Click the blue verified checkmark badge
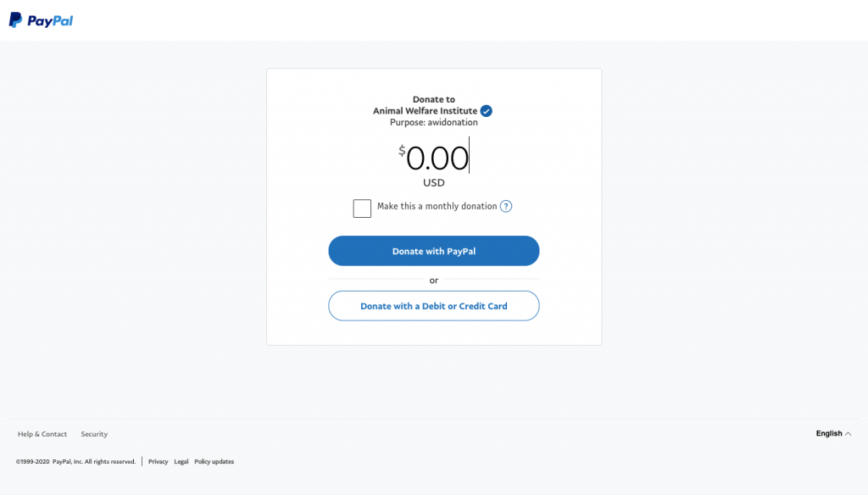This screenshot has width=868, height=495. pos(486,110)
